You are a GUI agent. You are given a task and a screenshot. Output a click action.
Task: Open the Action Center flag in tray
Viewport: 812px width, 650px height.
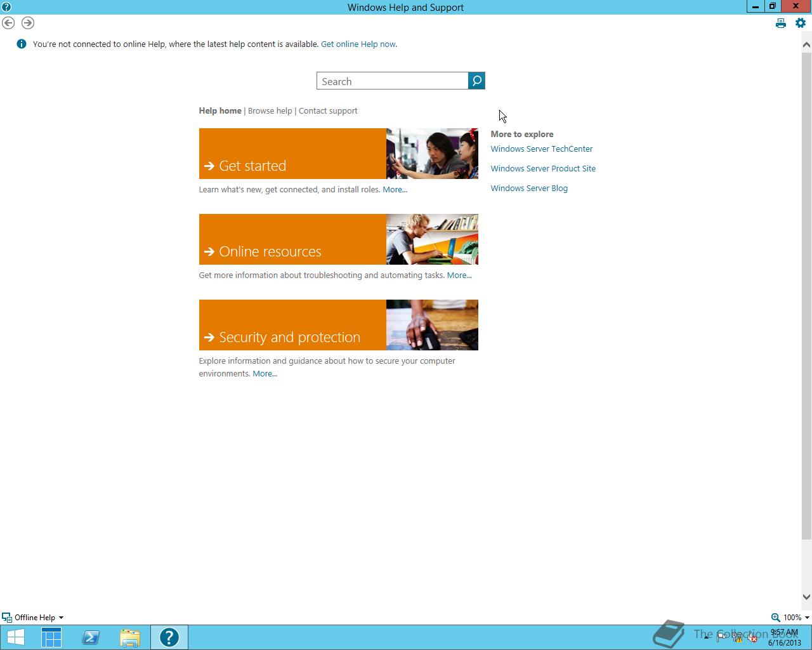click(721, 638)
